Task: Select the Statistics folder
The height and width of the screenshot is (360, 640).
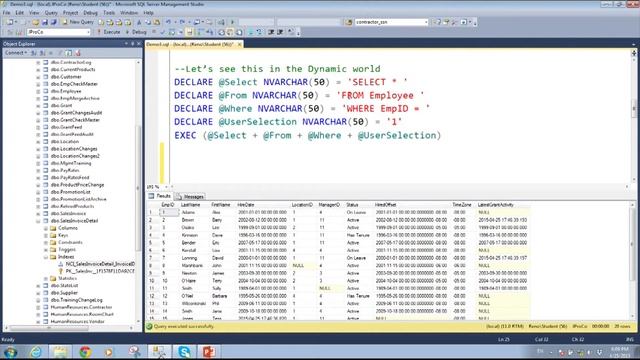Action: pyautogui.click(x=67, y=278)
